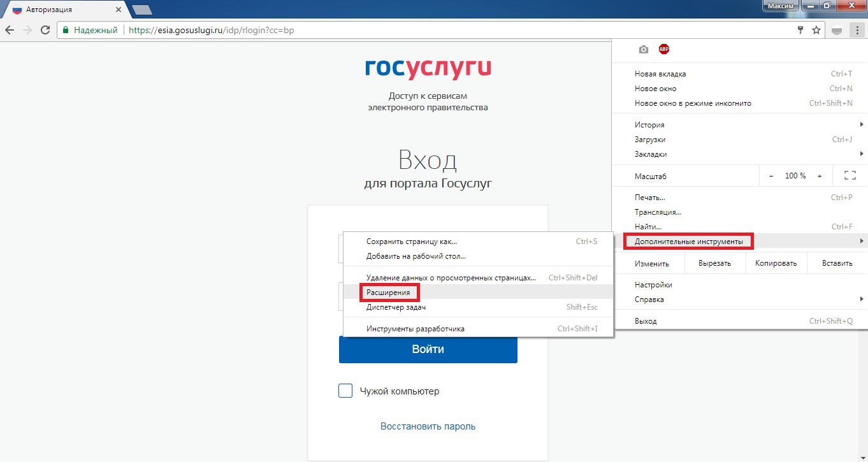Decrease zoom with minus button
Viewport: 868px width, 462px height.
point(771,176)
